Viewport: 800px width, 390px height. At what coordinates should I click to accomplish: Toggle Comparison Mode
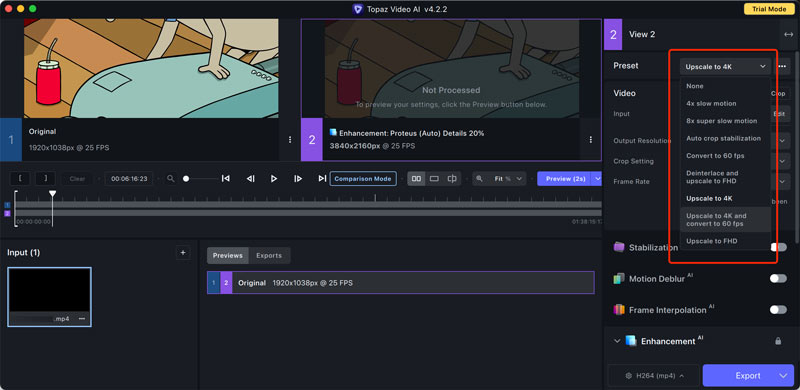point(363,179)
